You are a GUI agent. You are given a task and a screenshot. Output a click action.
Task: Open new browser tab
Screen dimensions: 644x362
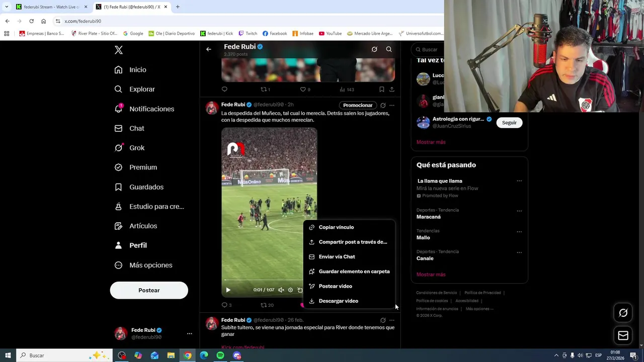(178, 7)
